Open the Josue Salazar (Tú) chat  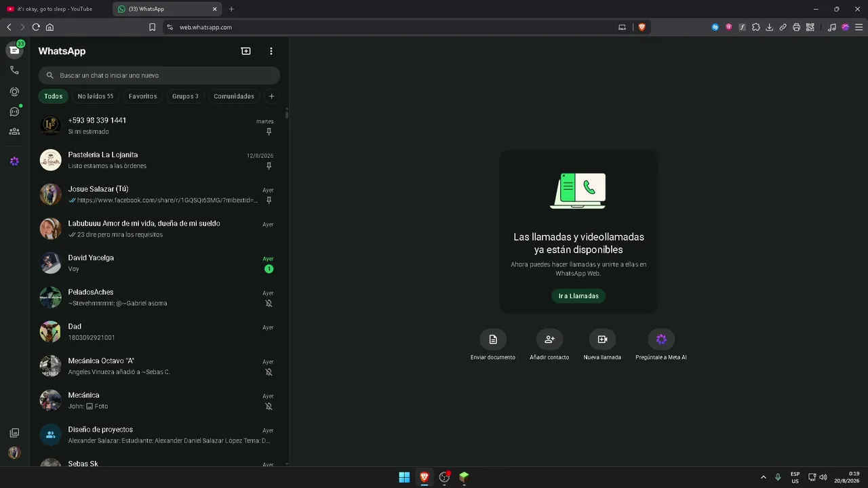coord(159,195)
